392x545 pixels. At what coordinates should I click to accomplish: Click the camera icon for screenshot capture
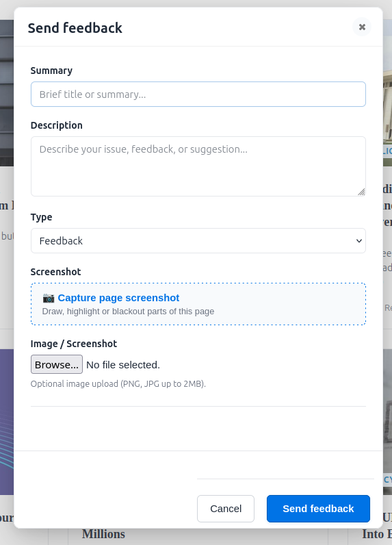49,299
